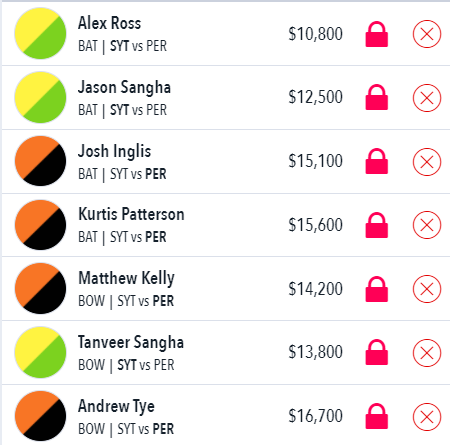Delete Josh Inglis using red X

[427, 162]
